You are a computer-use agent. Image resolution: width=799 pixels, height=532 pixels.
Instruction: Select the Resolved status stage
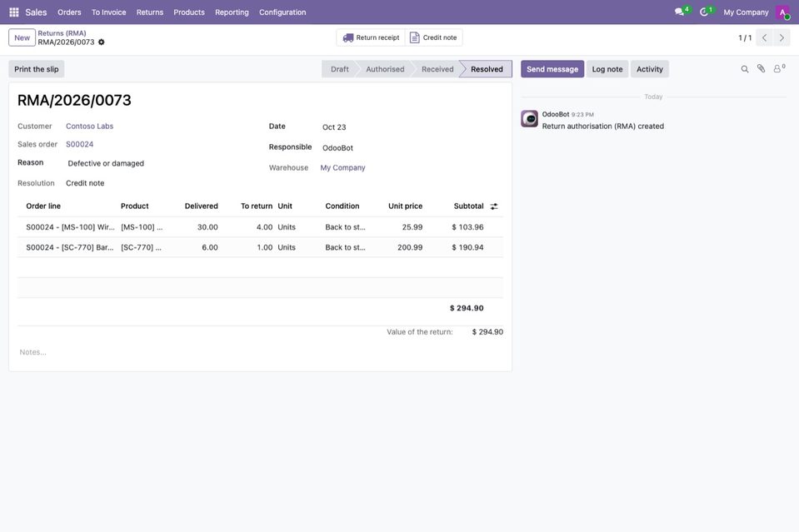coord(487,69)
